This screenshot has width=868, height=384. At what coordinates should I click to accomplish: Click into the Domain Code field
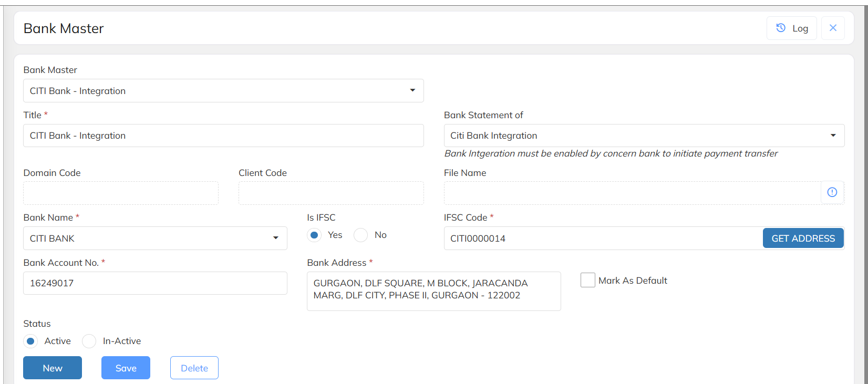coord(121,193)
